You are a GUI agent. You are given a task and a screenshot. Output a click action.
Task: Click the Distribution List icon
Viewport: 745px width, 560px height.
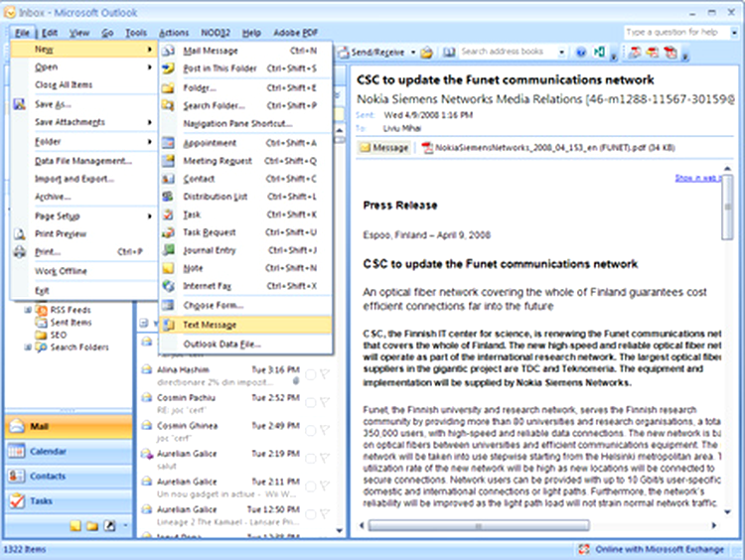[168, 197]
